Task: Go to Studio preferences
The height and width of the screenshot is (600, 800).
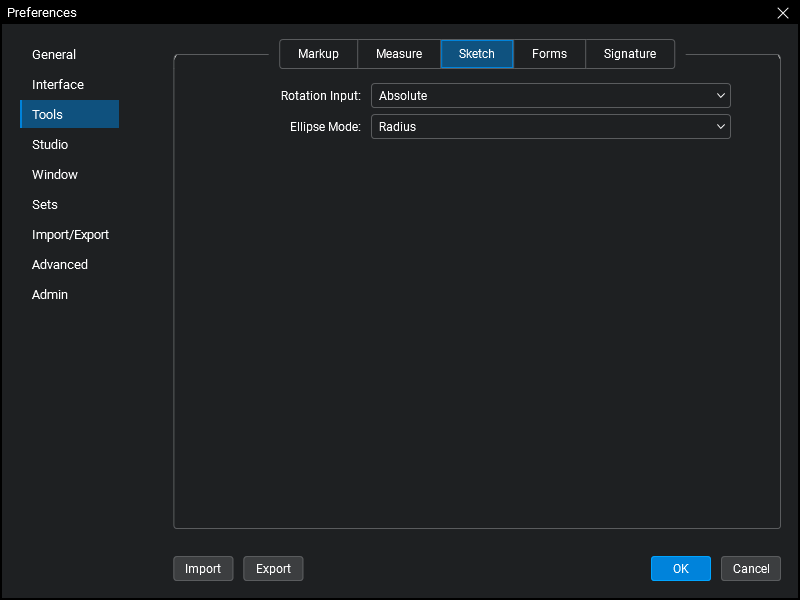Action: click(50, 145)
